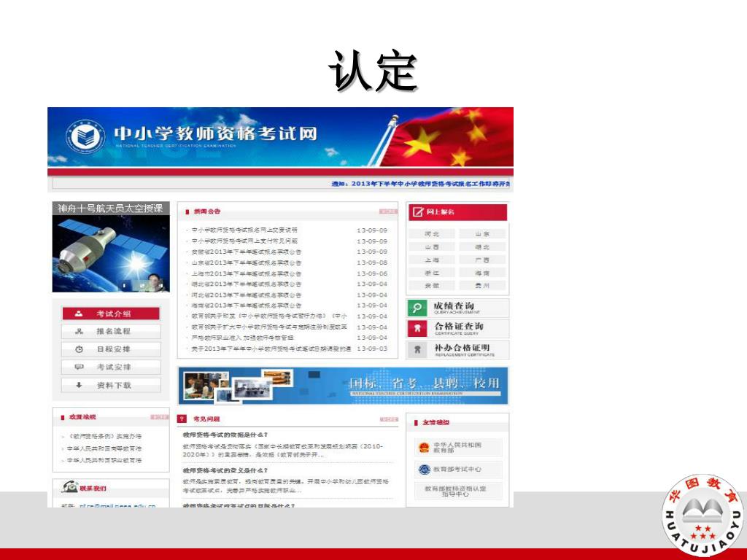Click the blue round icon for 教育部考试中心
This screenshot has width=747, height=560.
coord(424,470)
